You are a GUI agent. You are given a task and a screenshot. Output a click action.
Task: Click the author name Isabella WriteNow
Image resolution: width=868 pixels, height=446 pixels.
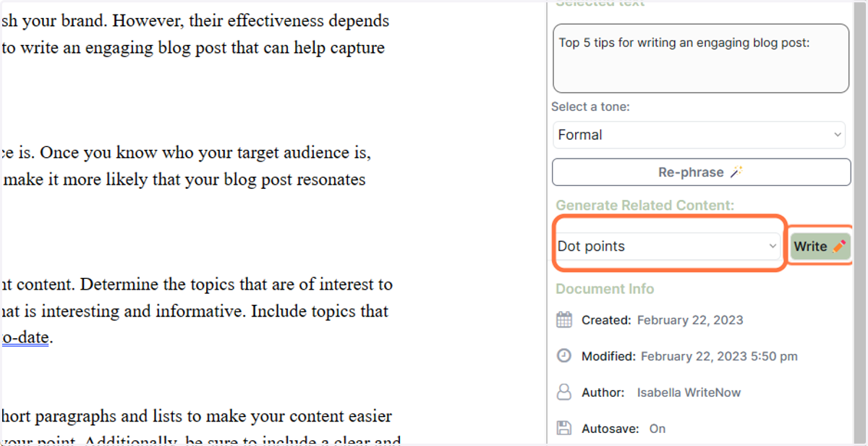click(x=689, y=392)
